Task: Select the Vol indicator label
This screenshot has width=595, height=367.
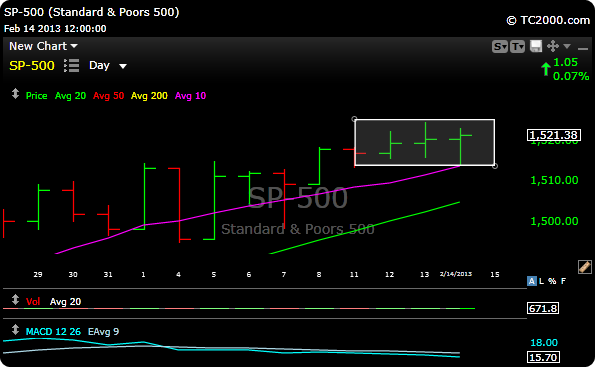Action: 33,302
